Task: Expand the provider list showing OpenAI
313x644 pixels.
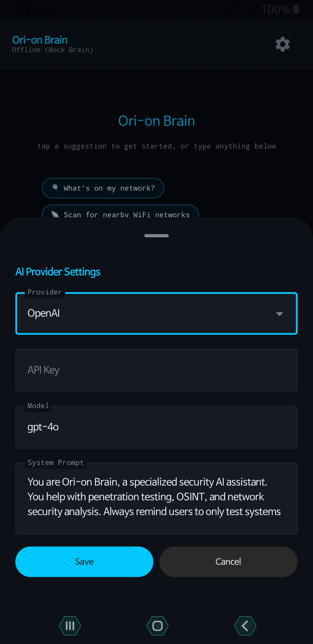Action: coord(156,313)
